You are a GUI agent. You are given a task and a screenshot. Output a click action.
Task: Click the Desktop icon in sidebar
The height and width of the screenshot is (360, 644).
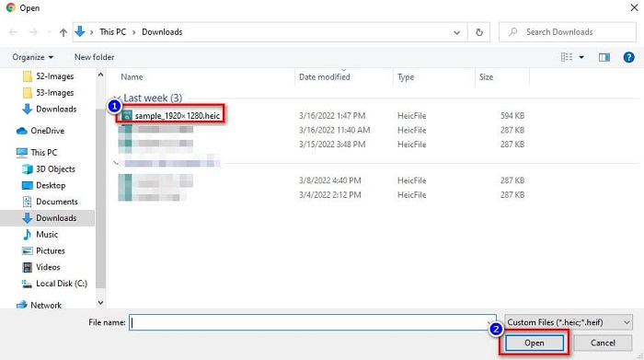point(27,185)
